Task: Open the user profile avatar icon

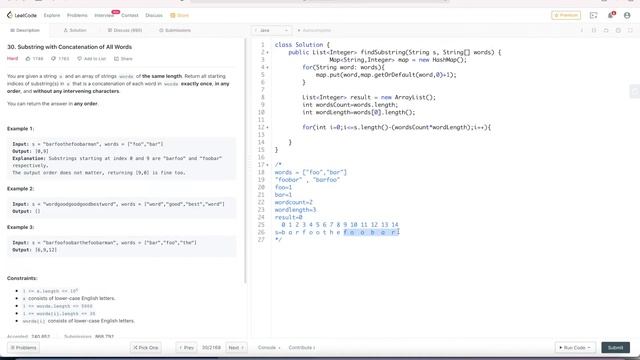Action: [x=627, y=15]
